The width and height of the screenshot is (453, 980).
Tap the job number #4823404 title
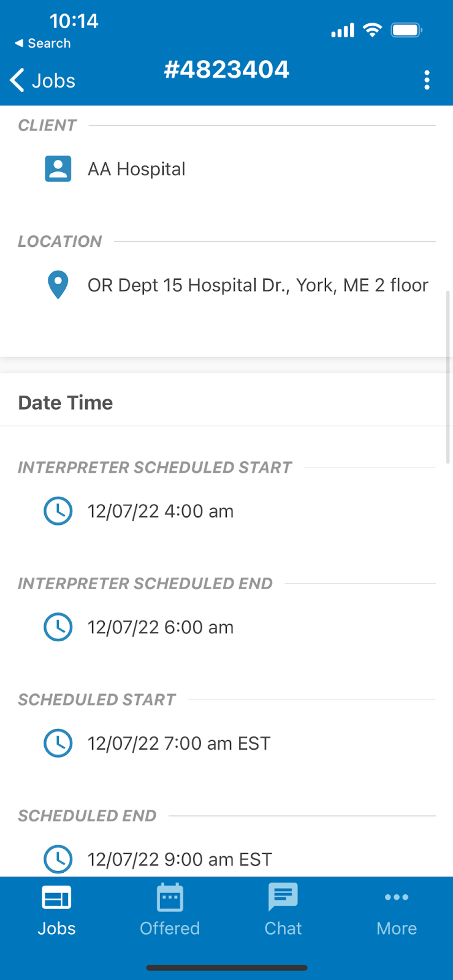[226, 69]
